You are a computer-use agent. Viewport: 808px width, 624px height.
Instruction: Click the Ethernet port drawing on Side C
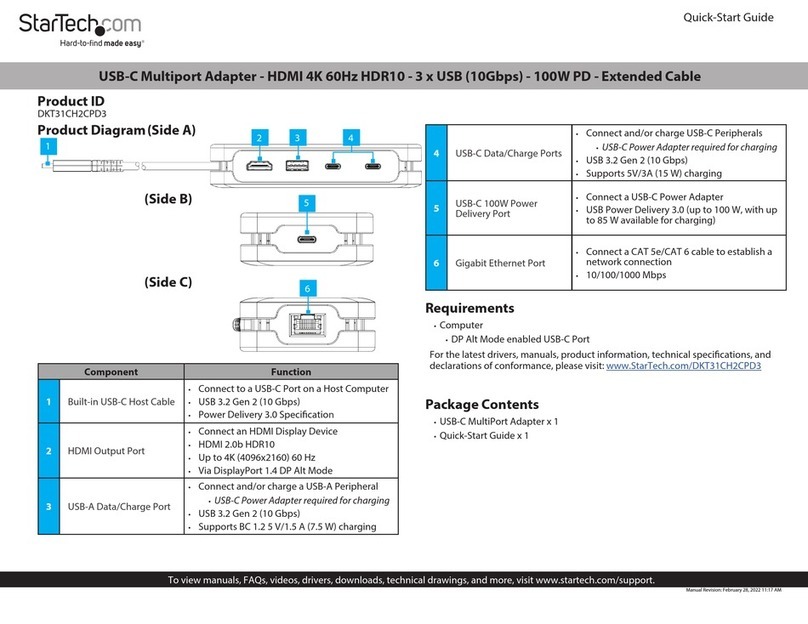308,324
